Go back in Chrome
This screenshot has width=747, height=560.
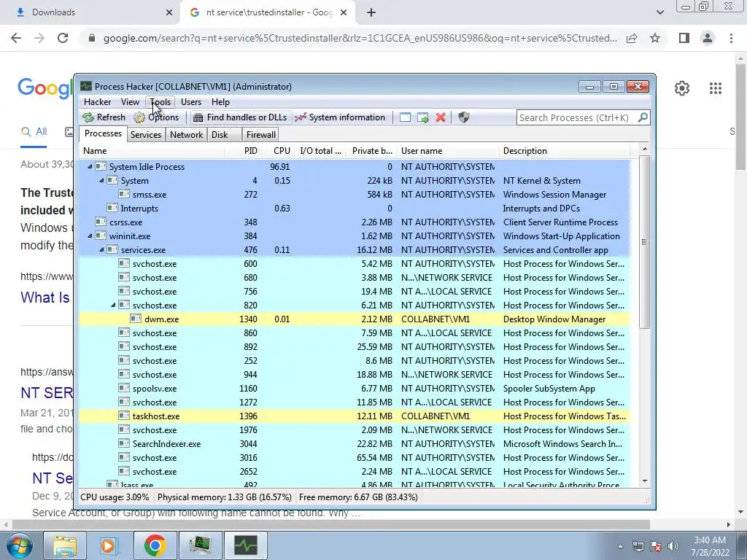click(x=16, y=38)
